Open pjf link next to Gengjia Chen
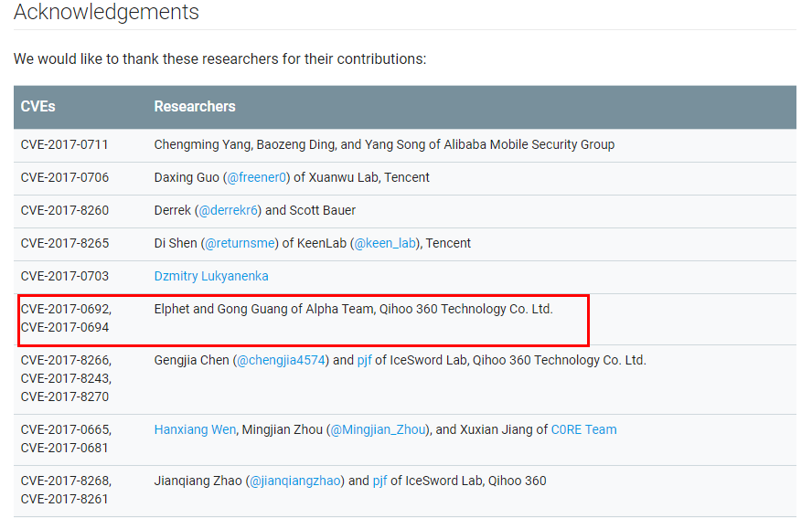Screen dimensions: 812x518 click(x=367, y=360)
